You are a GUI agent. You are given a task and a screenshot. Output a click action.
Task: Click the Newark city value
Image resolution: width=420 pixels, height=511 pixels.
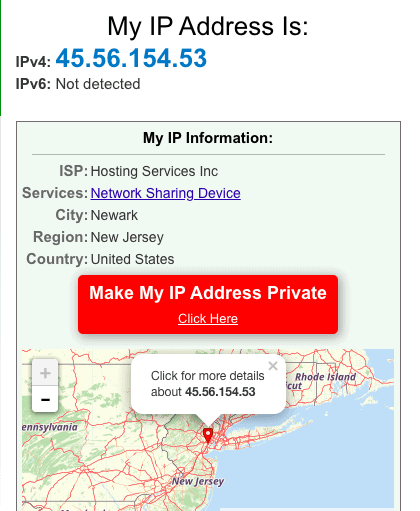114,215
